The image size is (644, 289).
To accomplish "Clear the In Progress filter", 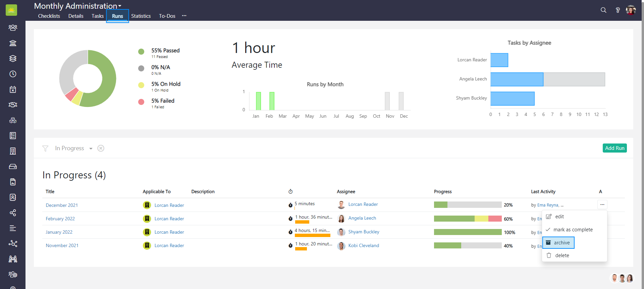I will [101, 148].
